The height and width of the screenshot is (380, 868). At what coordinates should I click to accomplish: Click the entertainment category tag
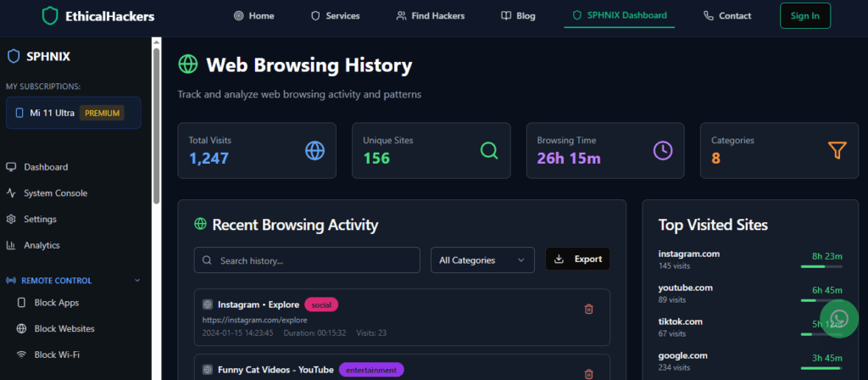[371, 370]
